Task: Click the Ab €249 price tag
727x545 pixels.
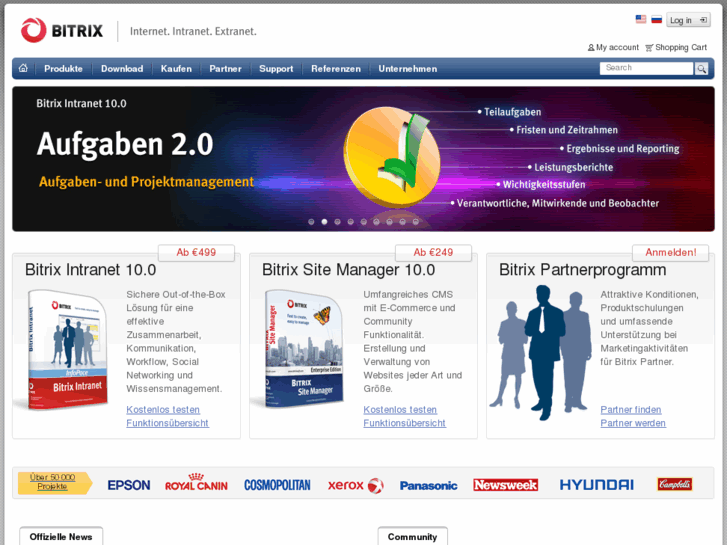Action: [433, 252]
